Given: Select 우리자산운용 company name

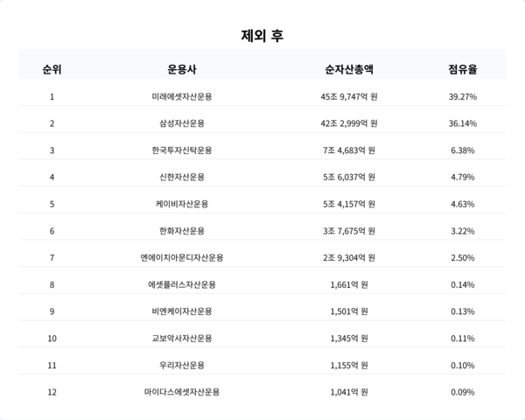Looking at the screenshot, I should (x=182, y=365).
